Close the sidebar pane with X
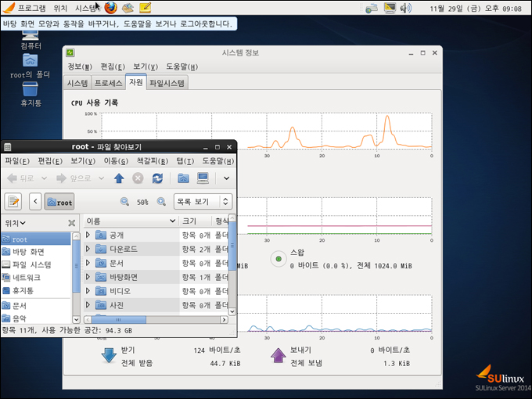This screenshot has width=532, height=399. (71, 223)
